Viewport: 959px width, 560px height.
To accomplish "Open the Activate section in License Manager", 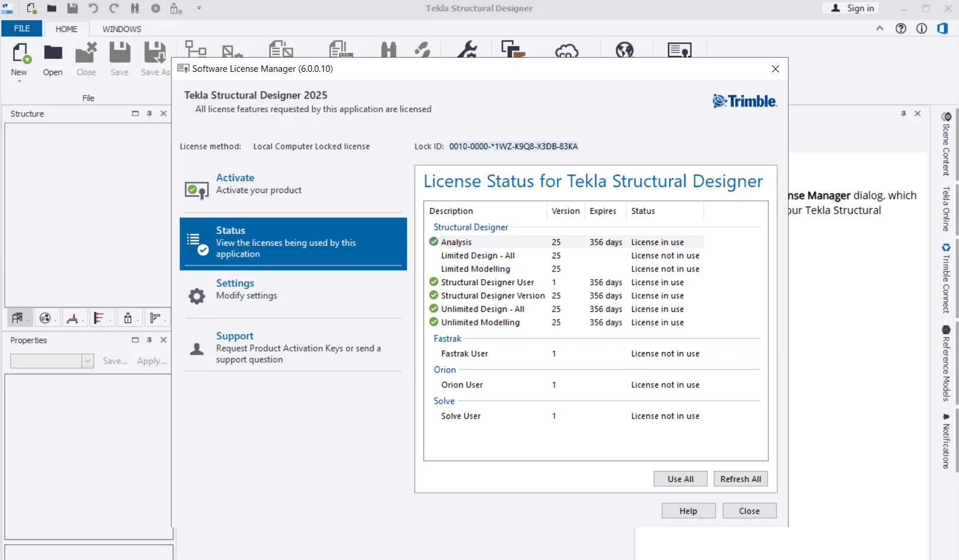I will pyautogui.click(x=293, y=186).
